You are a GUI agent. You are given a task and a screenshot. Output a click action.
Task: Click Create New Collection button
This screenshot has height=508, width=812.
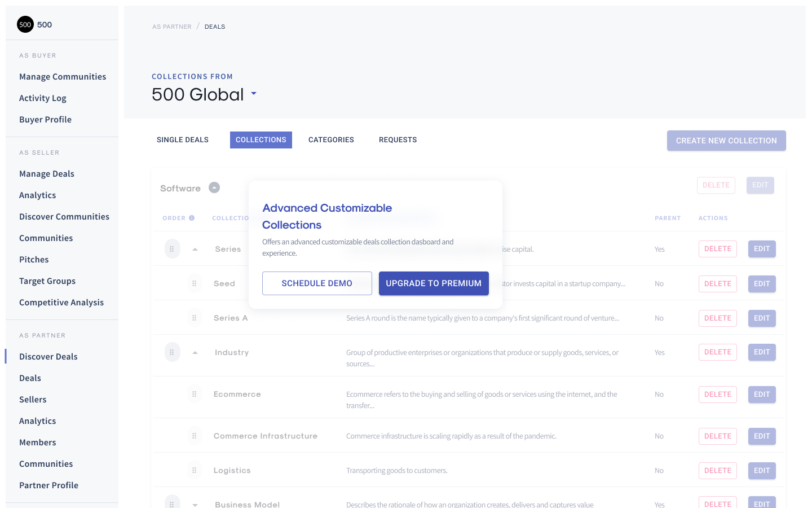726,141
